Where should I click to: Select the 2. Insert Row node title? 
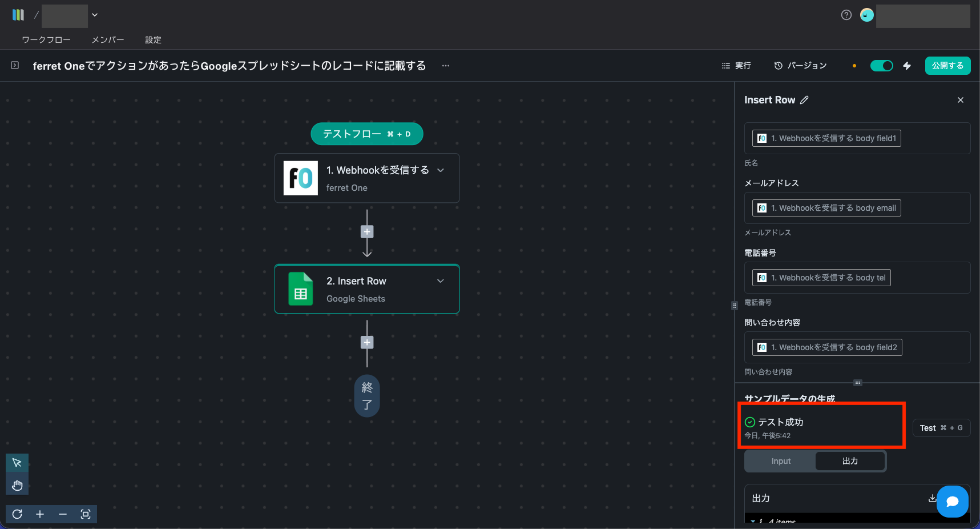(x=357, y=281)
